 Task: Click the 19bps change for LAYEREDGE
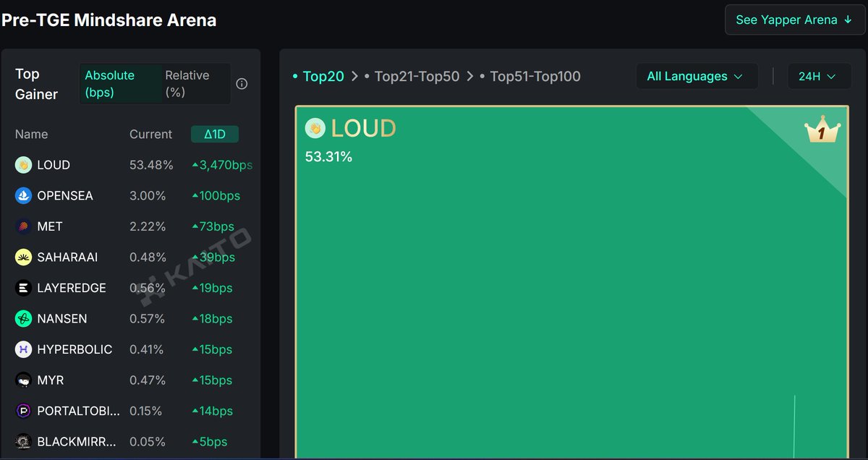coord(212,288)
